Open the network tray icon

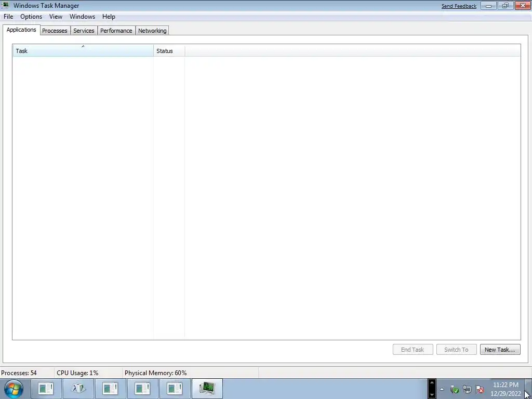(x=467, y=389)
